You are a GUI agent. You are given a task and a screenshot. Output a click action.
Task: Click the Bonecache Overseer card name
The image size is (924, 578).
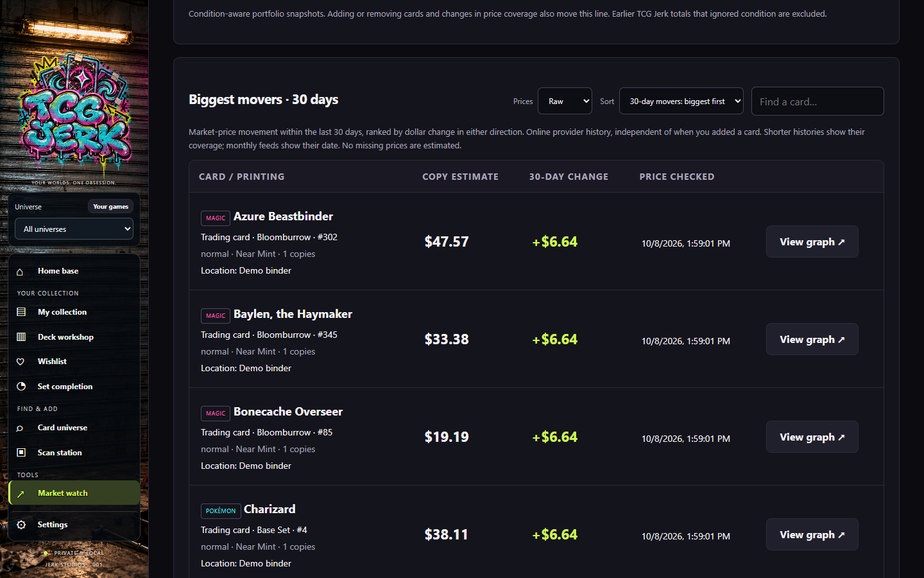coord(288,412)
